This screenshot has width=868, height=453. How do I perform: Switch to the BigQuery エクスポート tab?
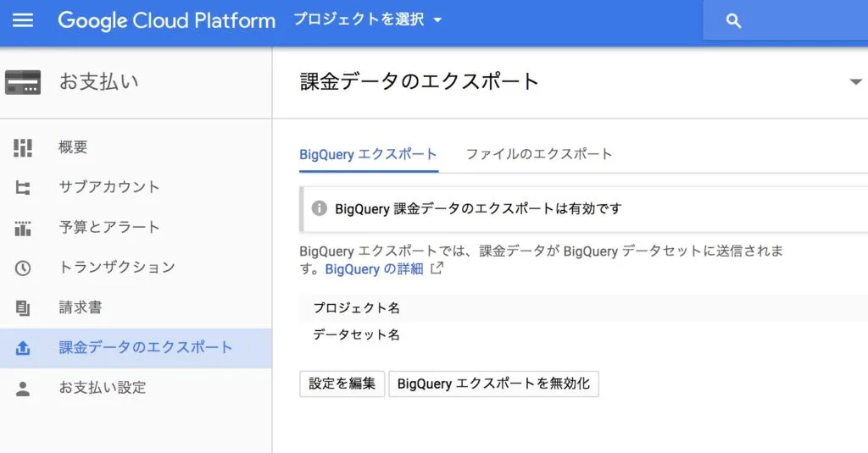[368, 154]
